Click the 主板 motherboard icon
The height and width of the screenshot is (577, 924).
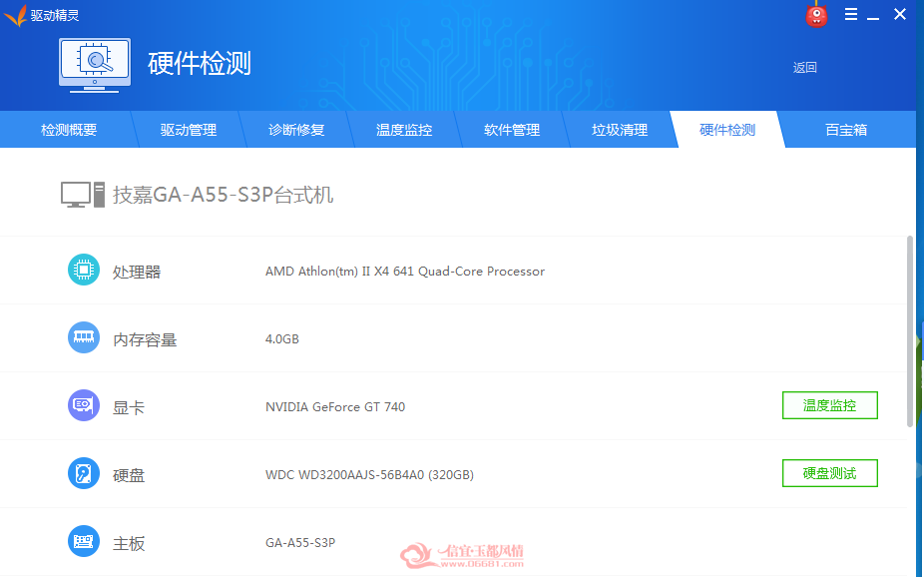pos(84,541)
